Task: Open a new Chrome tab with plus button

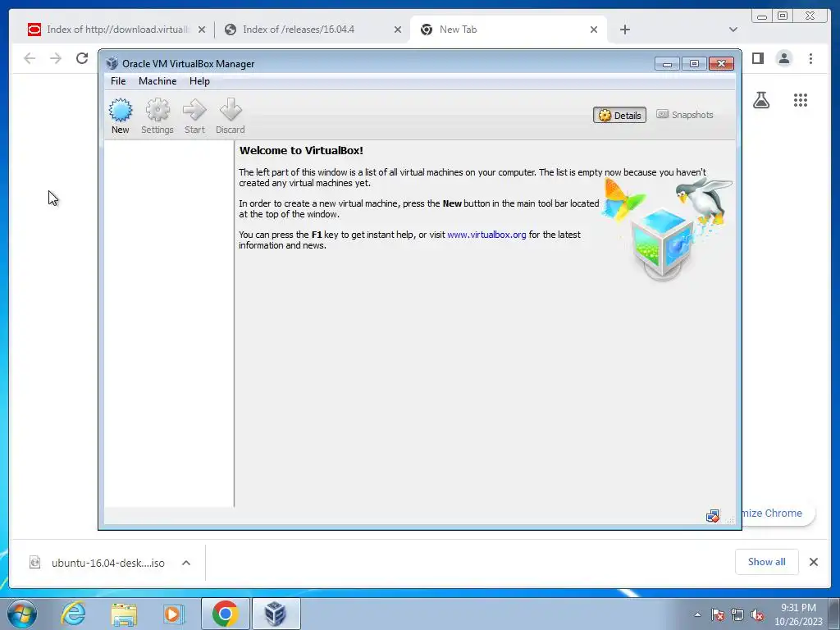Action: click(x=624, y=30)
